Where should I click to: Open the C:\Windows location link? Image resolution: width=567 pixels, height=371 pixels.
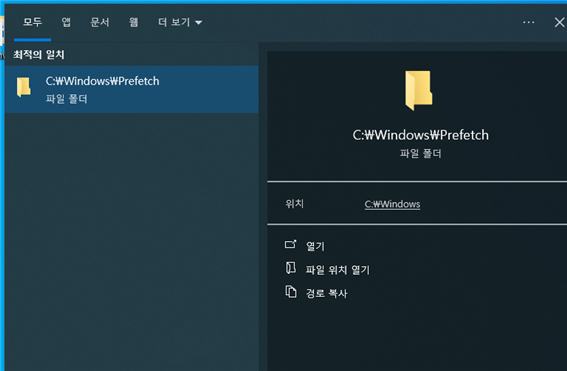point(392,204)
